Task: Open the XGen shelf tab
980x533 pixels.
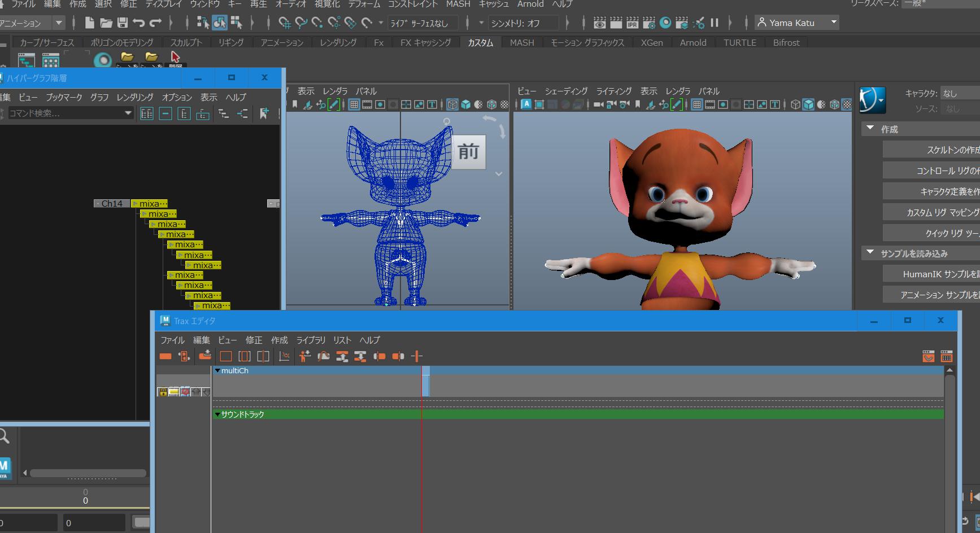Action: tap(652, 42)
